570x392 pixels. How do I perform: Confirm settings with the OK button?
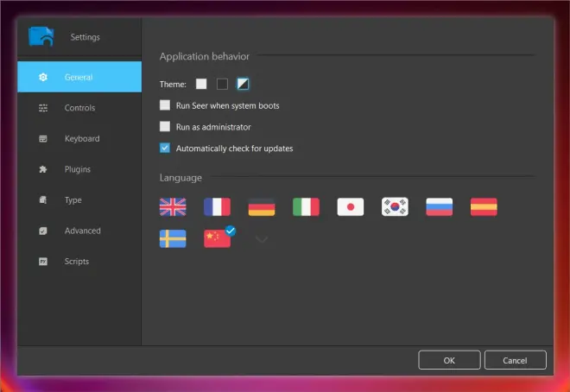click(449, 360)
